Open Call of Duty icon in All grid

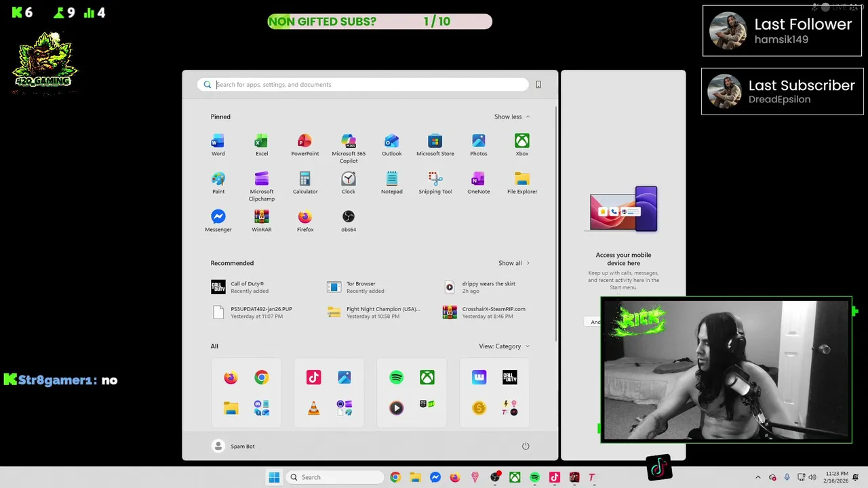[509, 378]
